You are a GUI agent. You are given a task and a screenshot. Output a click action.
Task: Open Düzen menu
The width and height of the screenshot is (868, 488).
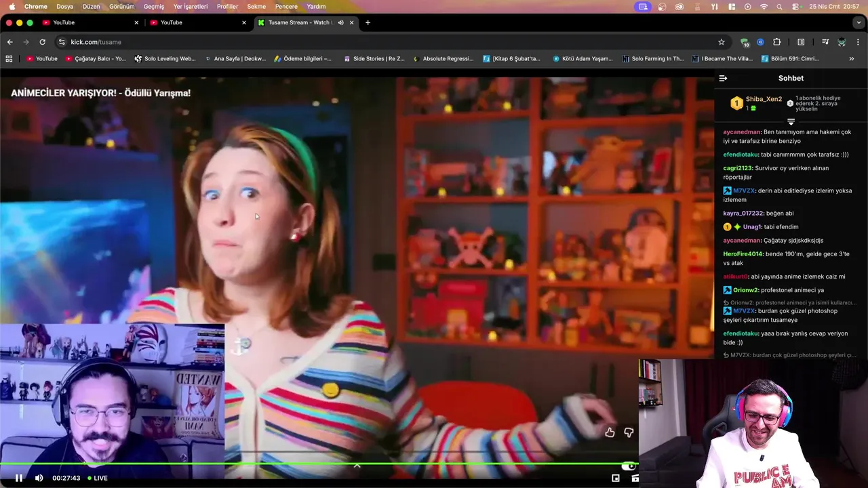[x=91, y=7]
